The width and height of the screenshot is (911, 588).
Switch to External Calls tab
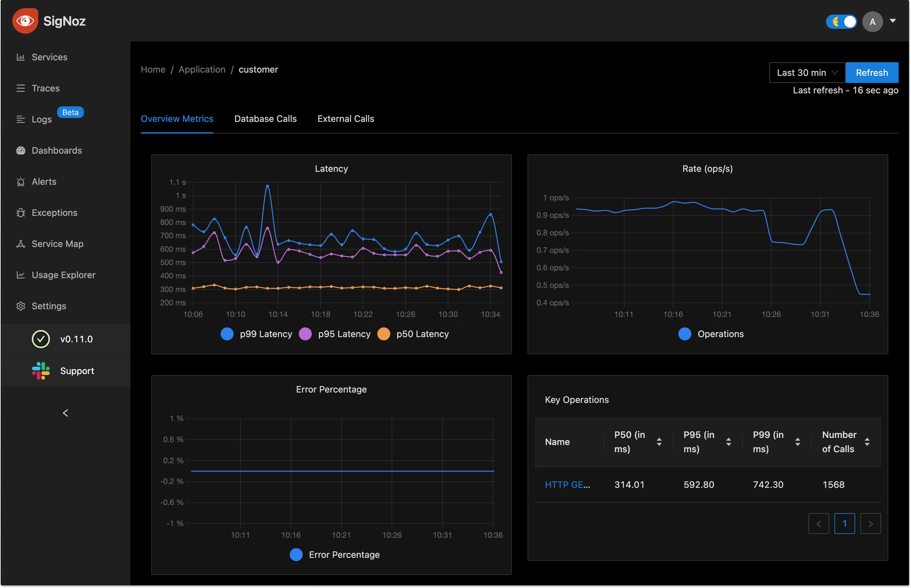click(345, 118)
